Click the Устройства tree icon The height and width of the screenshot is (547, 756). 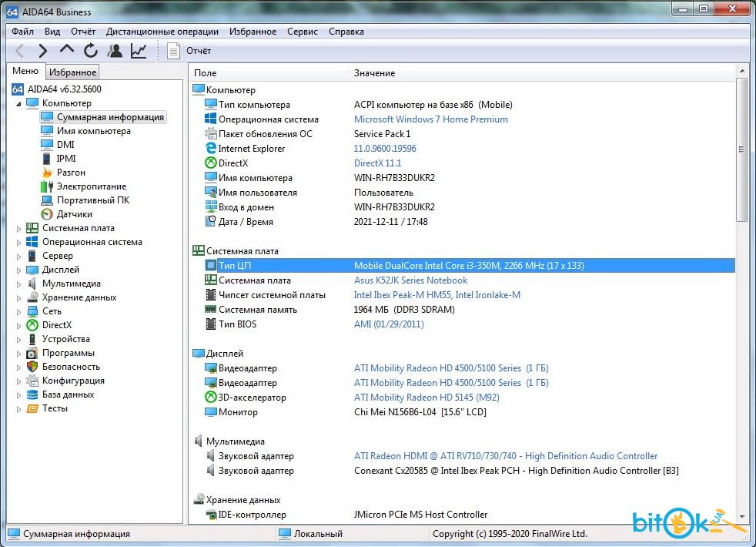(x=32, y=339)
